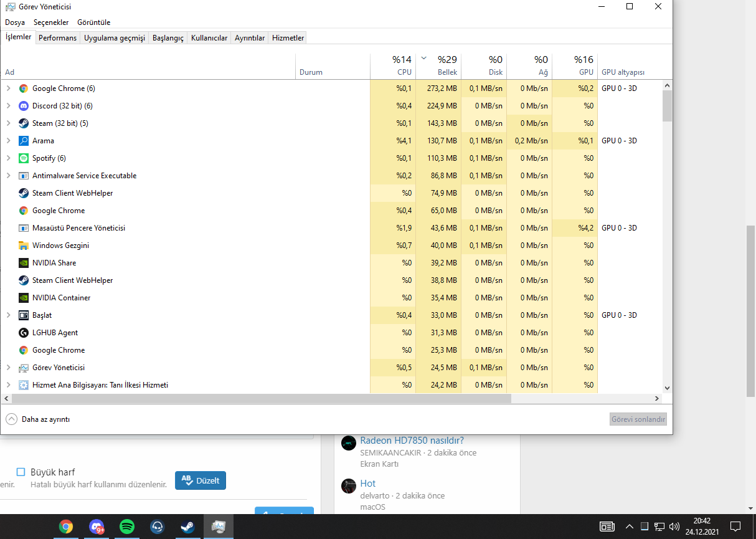Screen dimensions: 756x539
Task: Open the Seçenekler menu
Action: coord(51,22)
